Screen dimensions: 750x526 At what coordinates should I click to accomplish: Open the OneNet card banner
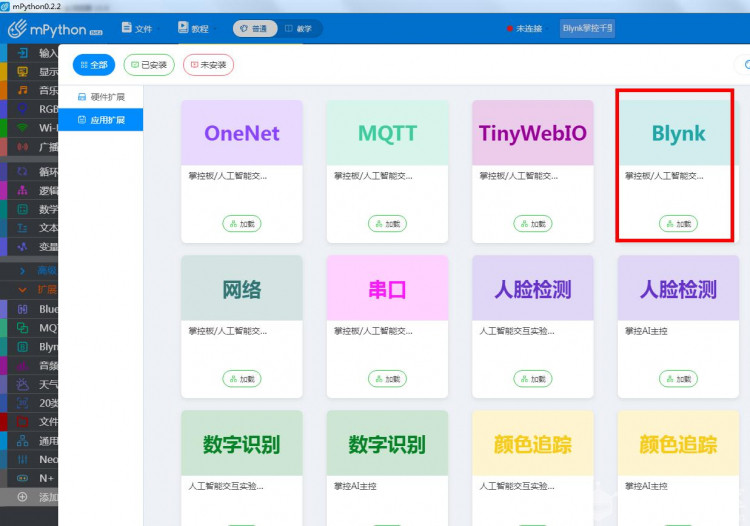pos(242,133)
